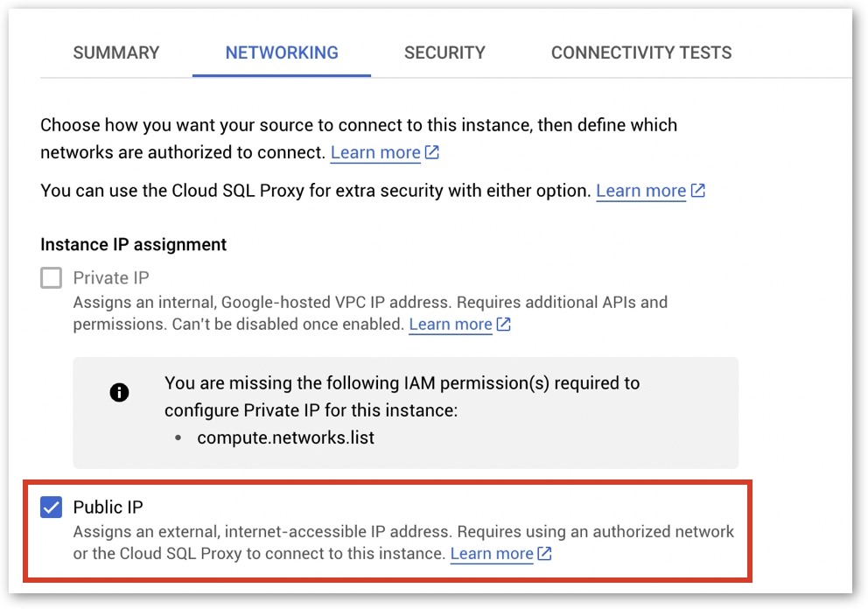The height and width of the screenshot is (609, 868).
Task: Uncheck the Public IP checkbox
Action: tap(52, 507)
